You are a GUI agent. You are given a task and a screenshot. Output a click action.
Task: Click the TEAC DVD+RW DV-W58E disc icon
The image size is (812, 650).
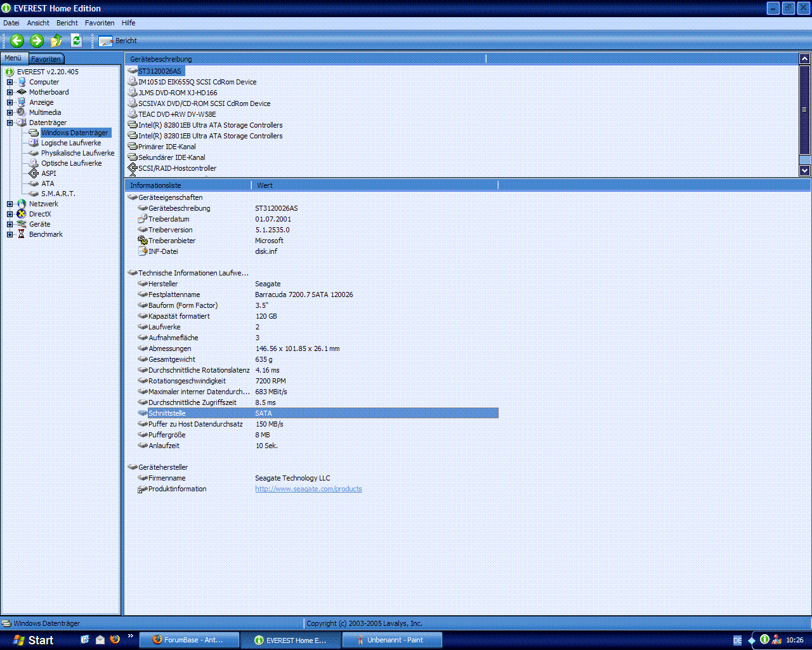point(133,114)
